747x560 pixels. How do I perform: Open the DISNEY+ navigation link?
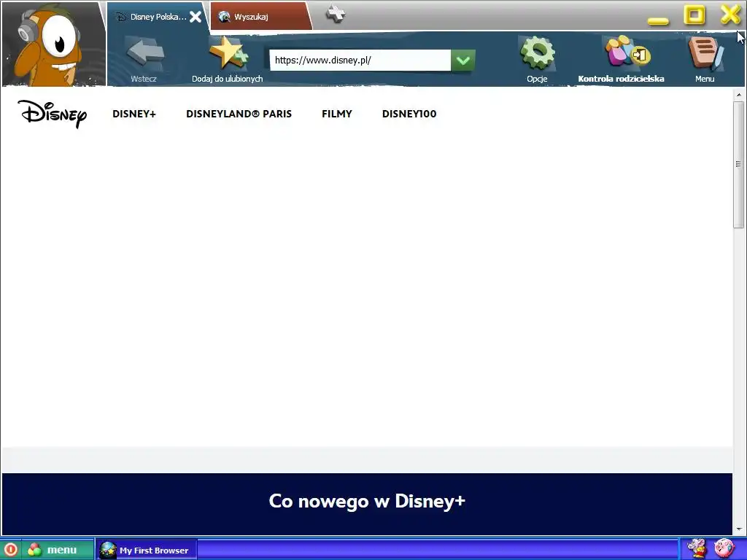tap(134, 114)
